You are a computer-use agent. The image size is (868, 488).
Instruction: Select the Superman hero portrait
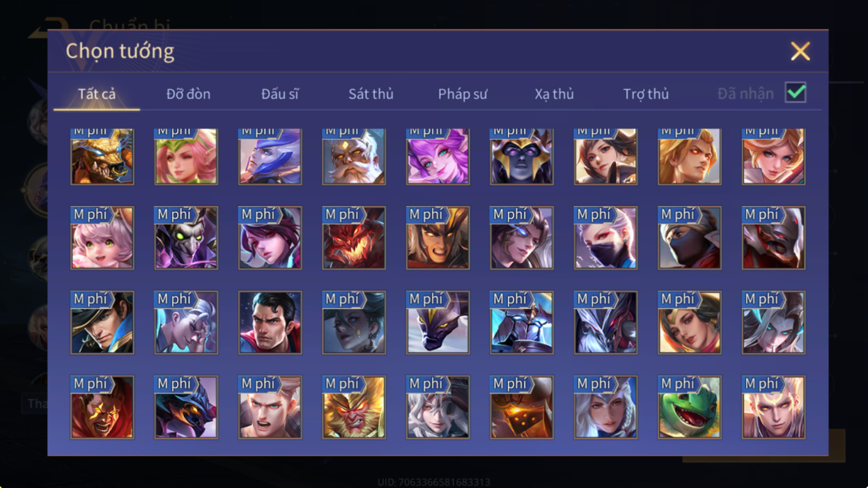[270, 322]
